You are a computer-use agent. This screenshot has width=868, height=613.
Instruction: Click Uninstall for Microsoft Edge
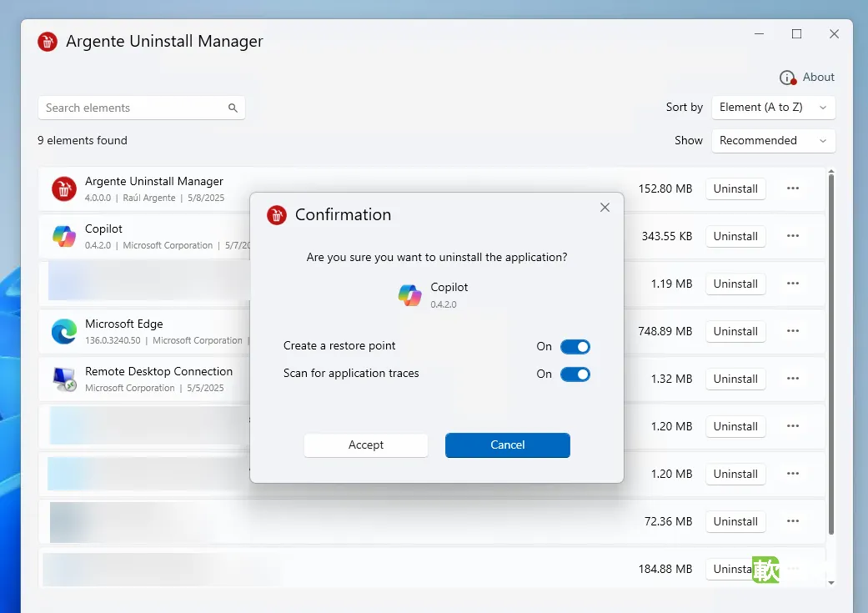pos(735,332)
